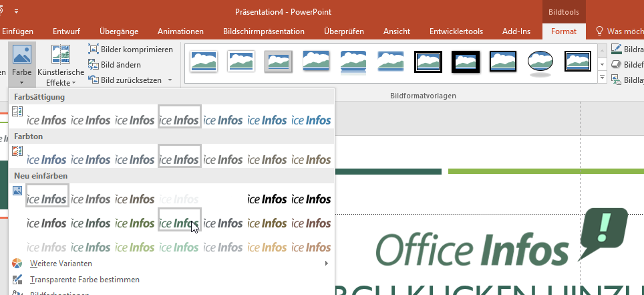Apply third picture style with gray metal frame
644x295 pixels.
pyautogui.click(x=279, y=62)
